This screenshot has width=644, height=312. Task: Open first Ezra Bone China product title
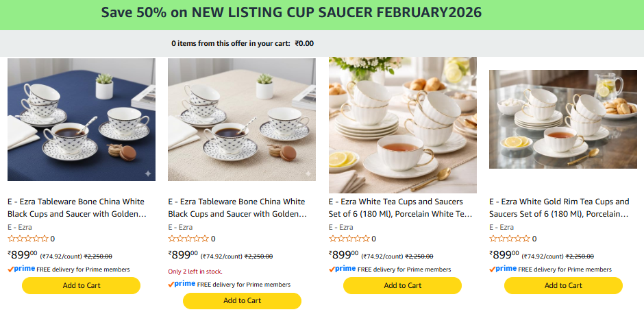click(77, 208)
